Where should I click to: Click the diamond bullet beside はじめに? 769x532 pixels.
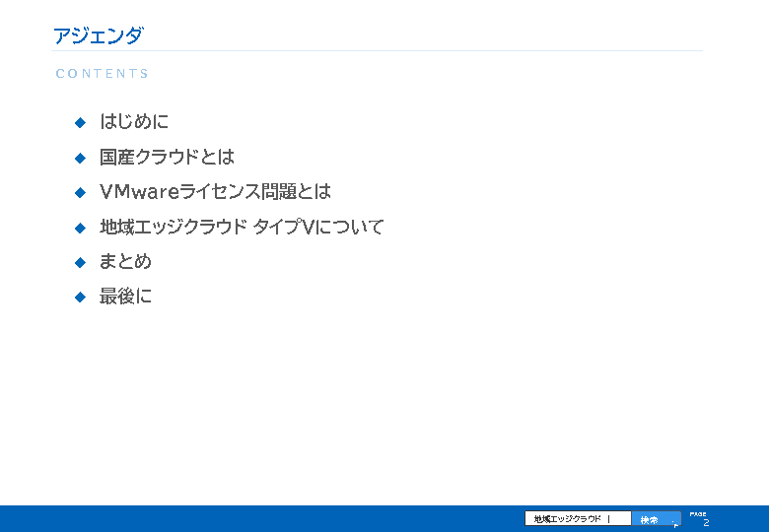coord(81,122)
